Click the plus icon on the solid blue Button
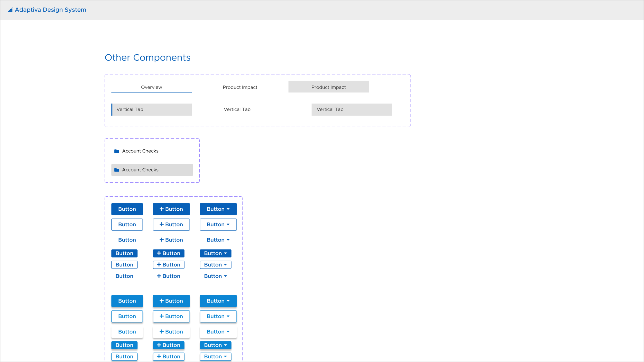The image size is (644, 362). [x=161, y=209]
